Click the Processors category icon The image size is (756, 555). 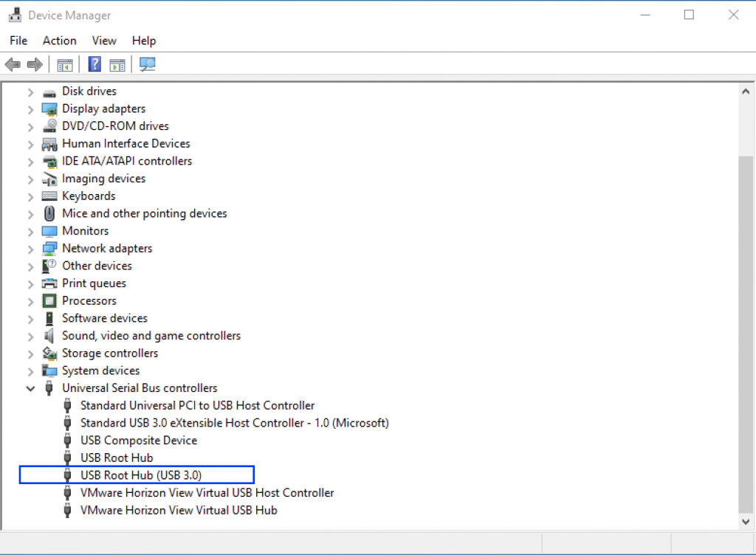coord(49,300)
